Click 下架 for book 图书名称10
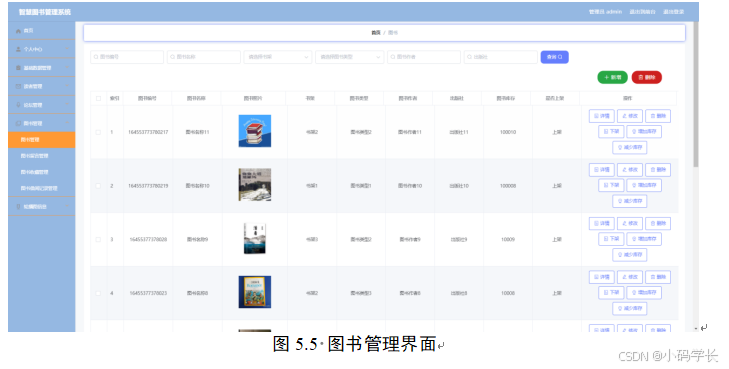The image size is (729, 369). [x=611, y=185]
